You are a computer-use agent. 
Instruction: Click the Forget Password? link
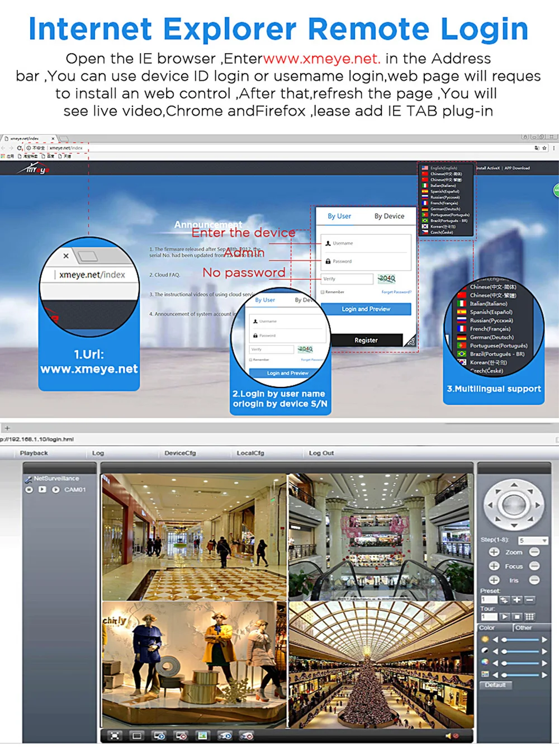(396, 292)
